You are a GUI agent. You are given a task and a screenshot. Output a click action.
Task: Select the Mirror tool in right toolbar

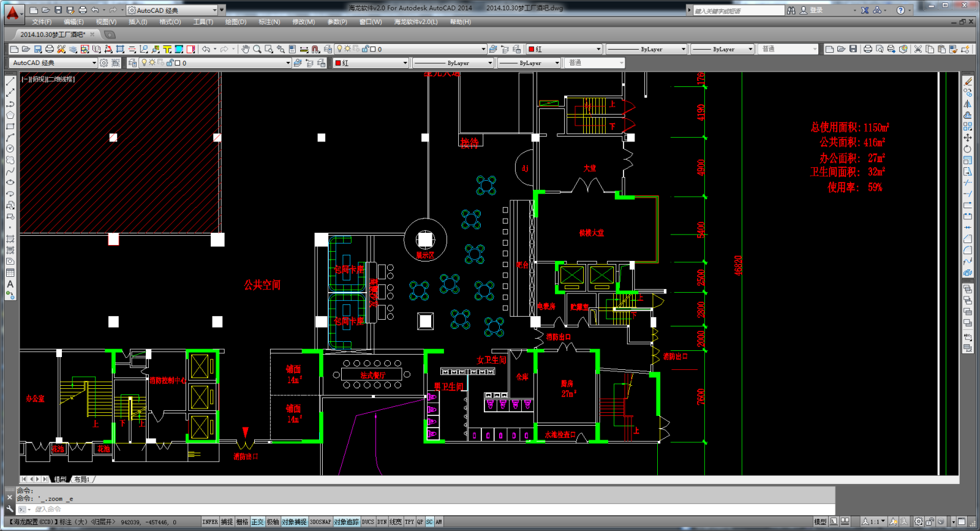click(x=968, y=104)
